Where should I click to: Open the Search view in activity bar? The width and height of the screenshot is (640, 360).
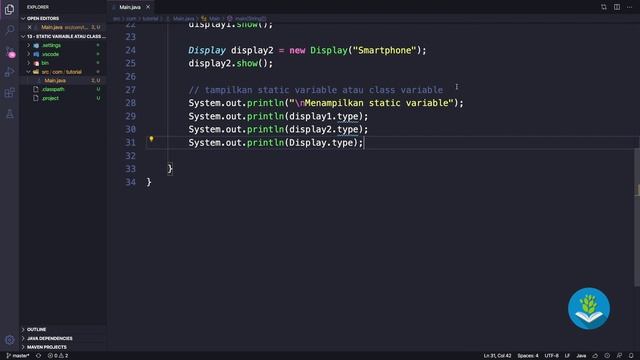coord(9,29)
